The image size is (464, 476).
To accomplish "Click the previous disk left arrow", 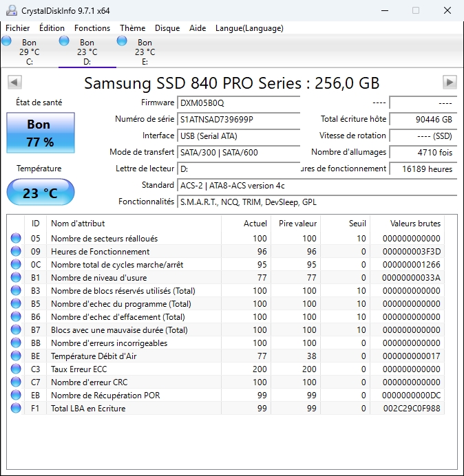I will pos(13,83).
